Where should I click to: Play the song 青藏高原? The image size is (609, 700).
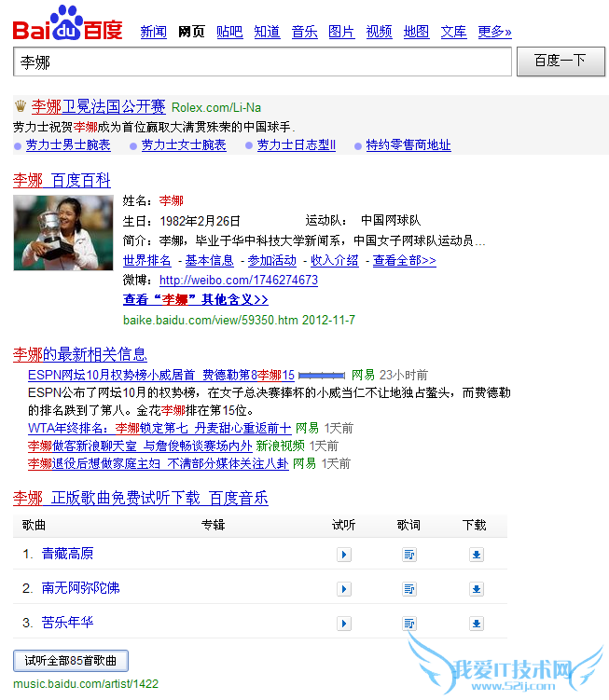(x=343, y=555)
